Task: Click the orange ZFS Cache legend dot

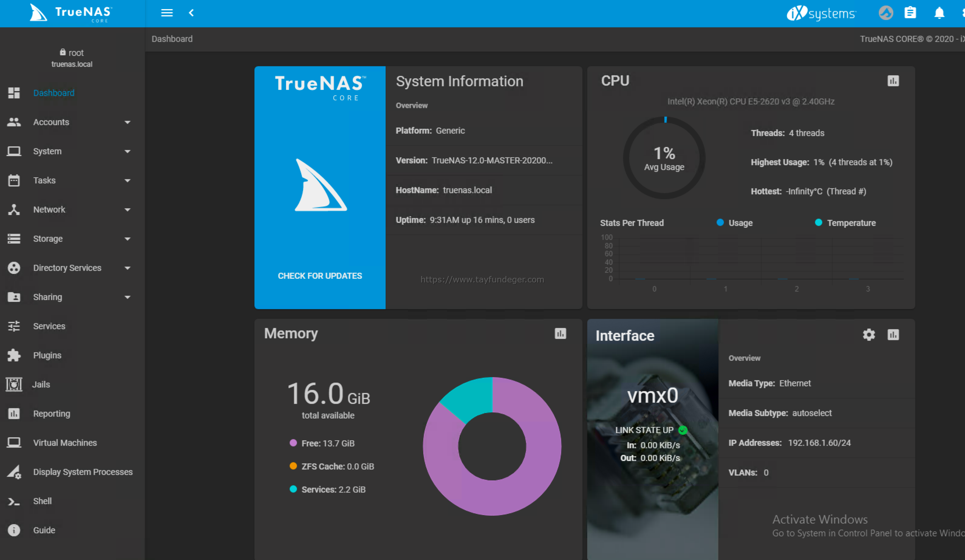Action: [293, 466]
